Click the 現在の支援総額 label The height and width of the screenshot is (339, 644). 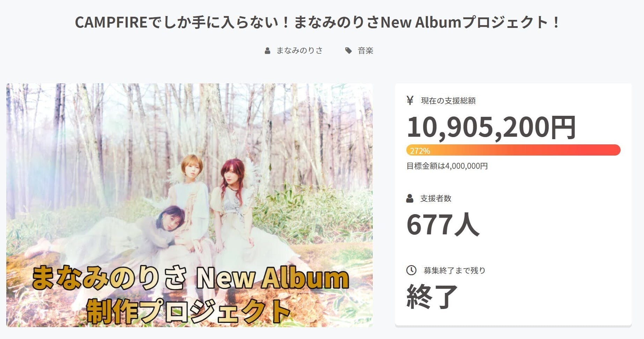448,101
